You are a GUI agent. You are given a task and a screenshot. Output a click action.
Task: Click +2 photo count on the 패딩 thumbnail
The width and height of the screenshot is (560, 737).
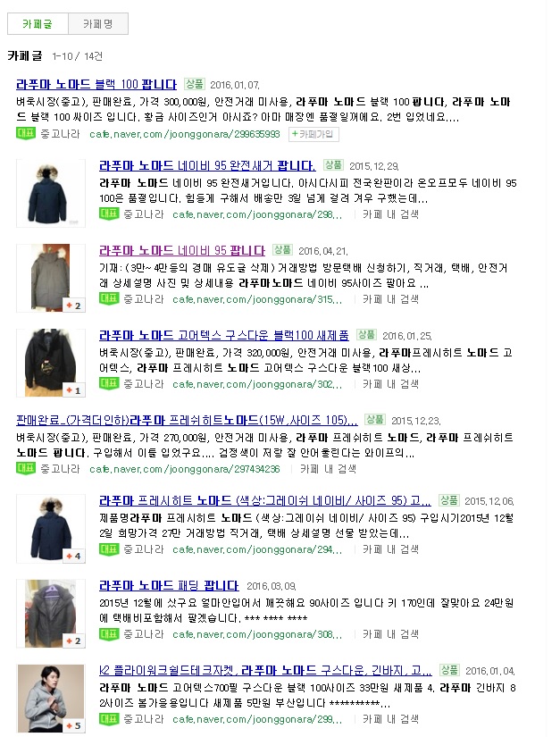point(74,641)
